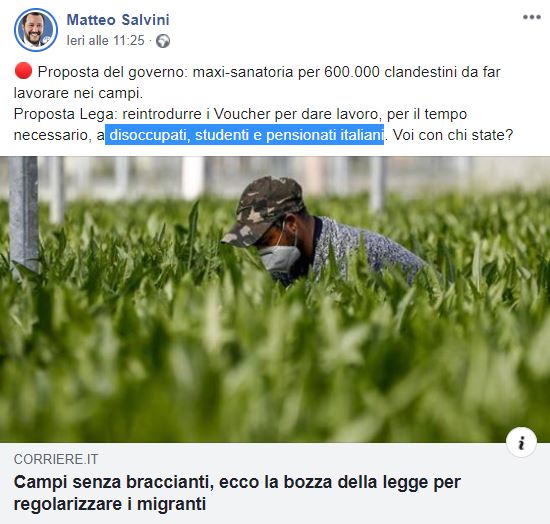
Task: Click the red circle emoji in post
Action: pyautogui.click(x=24, y=71)
